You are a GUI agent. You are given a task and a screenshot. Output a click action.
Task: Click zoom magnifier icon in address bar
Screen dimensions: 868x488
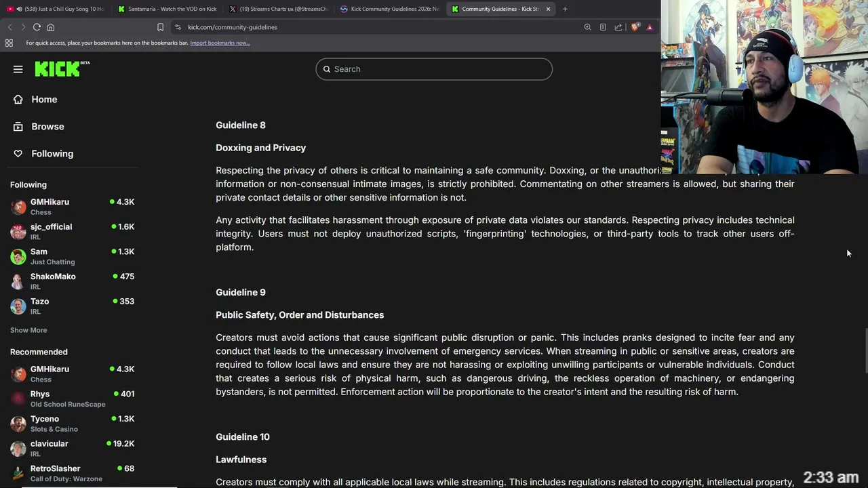pos(587,27)
